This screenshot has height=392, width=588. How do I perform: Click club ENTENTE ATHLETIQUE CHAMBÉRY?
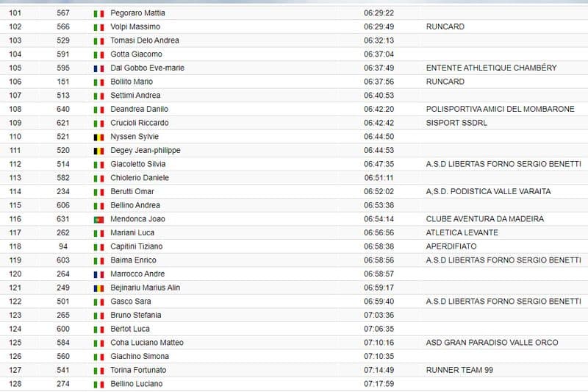(x=491, y=68)
